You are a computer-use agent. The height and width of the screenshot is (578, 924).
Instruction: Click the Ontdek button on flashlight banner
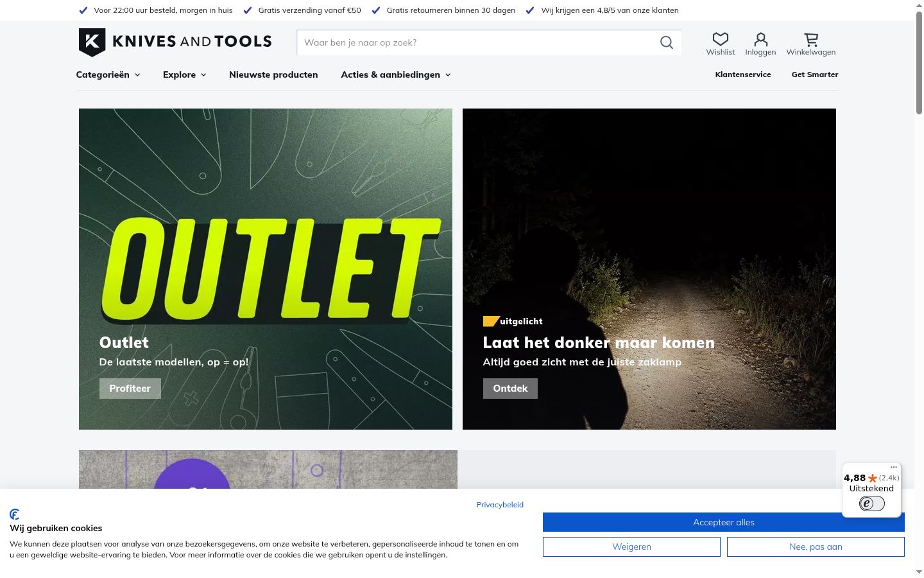510,389
